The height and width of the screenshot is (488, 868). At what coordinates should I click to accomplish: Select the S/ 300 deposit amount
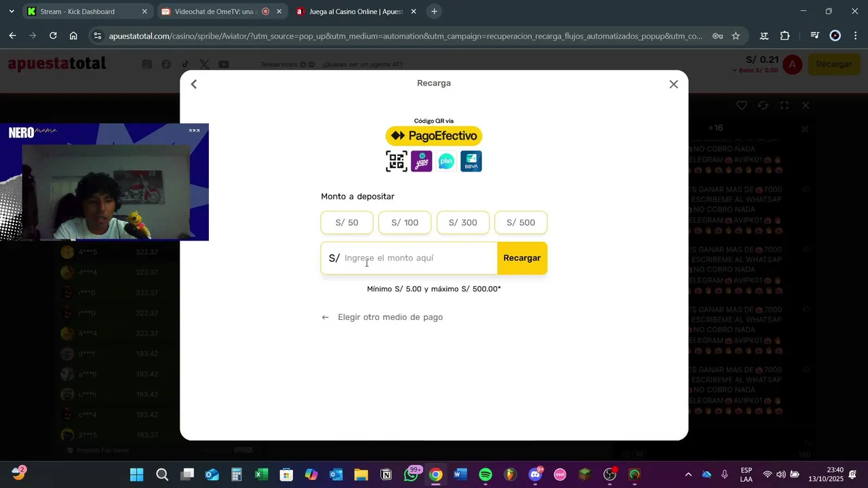[x=462, y=222]
